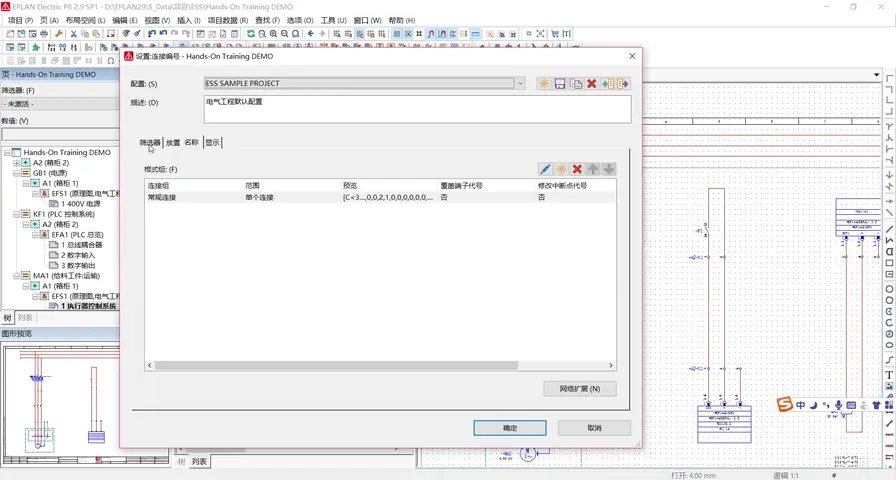
Task: Open the drawing area panel dropdown arrow
Action: pos(877,75)
